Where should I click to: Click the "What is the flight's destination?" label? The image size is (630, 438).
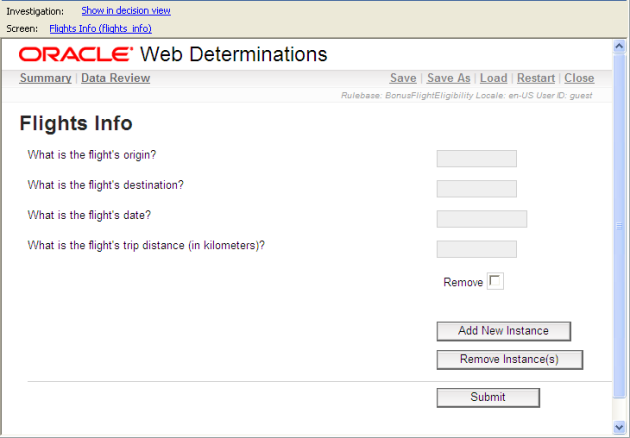105,185
